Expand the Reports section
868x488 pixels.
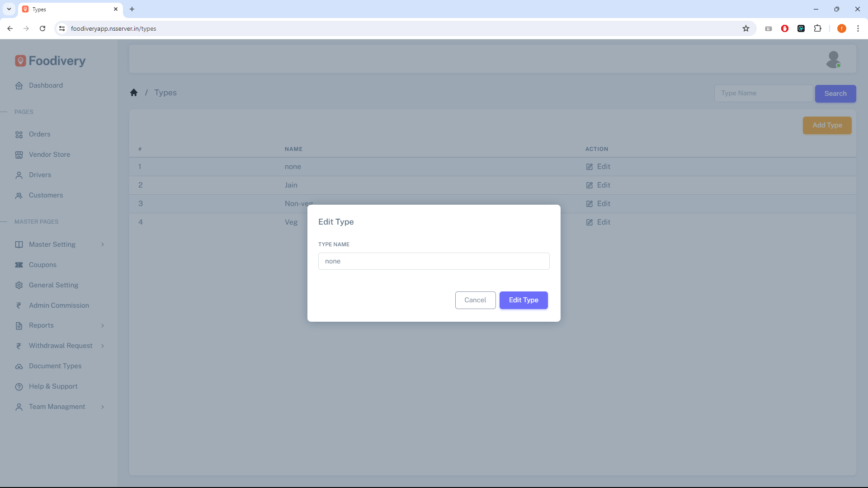[x=41, y=325]
